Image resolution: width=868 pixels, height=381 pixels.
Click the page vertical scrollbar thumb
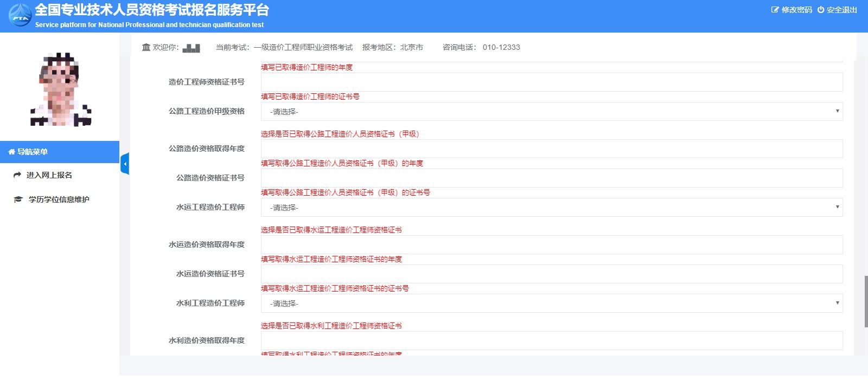[x=866, y=301]
